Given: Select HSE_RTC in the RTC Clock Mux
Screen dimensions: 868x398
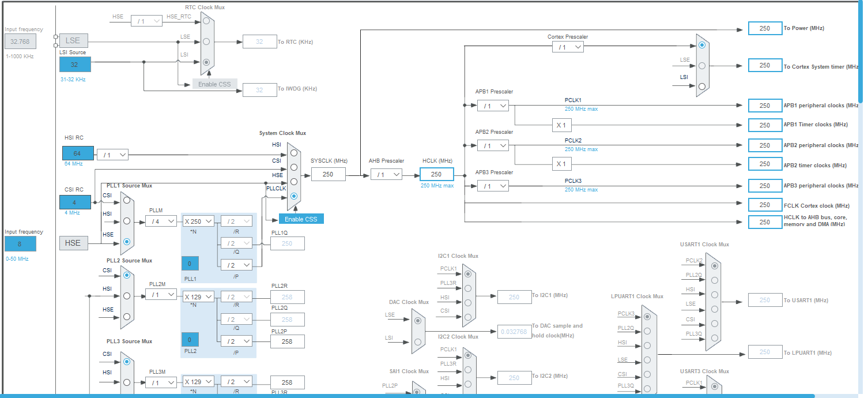Looking at the screenshot, I should [206, 20].
